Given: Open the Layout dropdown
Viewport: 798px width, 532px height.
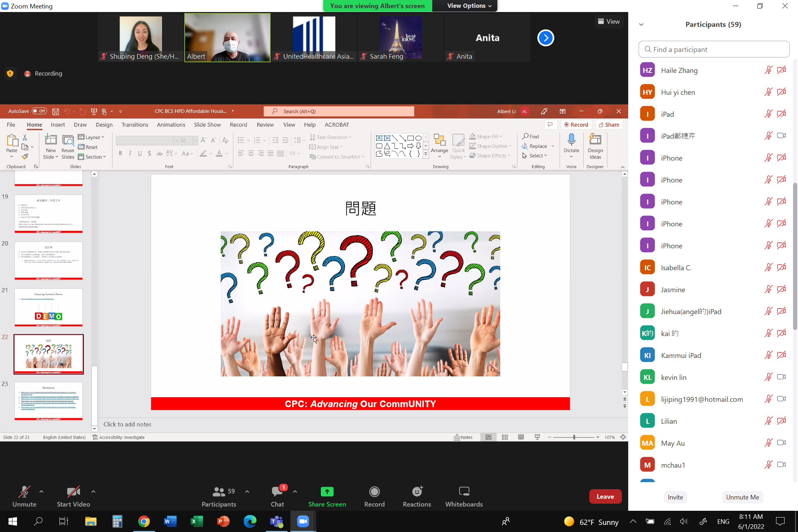Looking at the screenshot, I should 91,137.
